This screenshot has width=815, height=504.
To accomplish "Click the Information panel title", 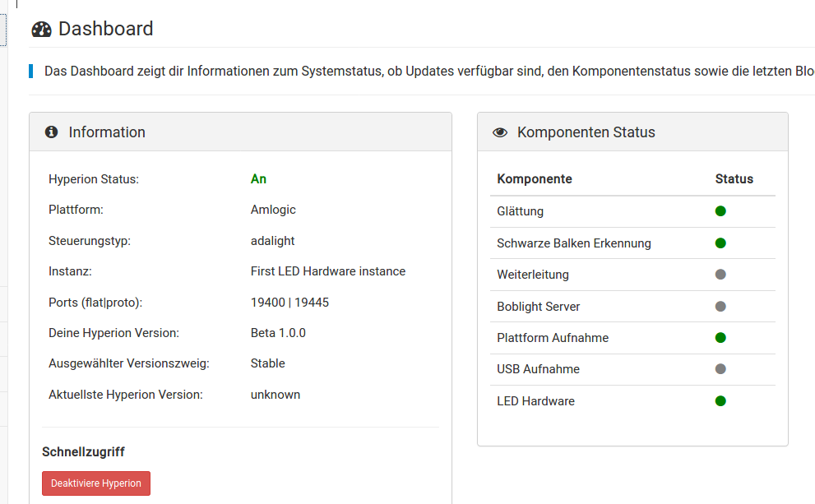I will pyautogui.click(x=107, y=132).
